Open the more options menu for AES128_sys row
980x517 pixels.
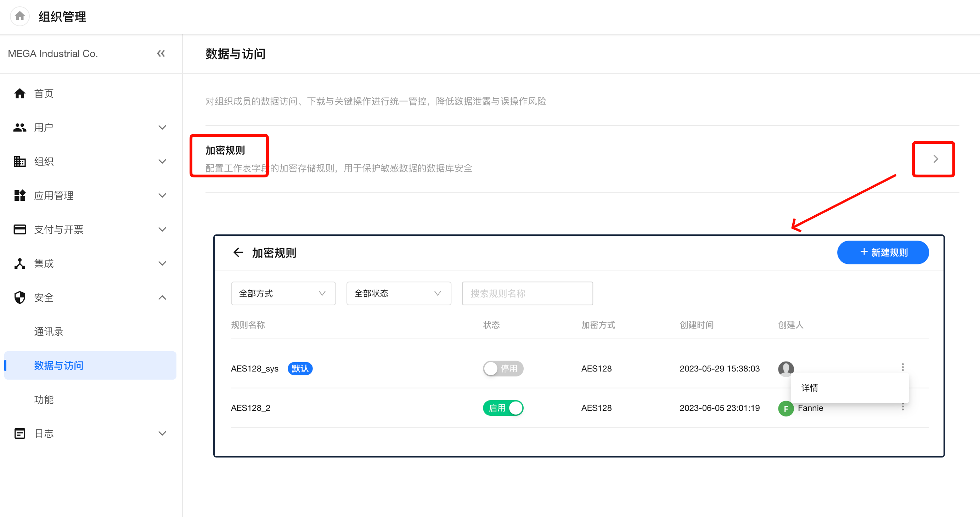[x=902, y=367]
